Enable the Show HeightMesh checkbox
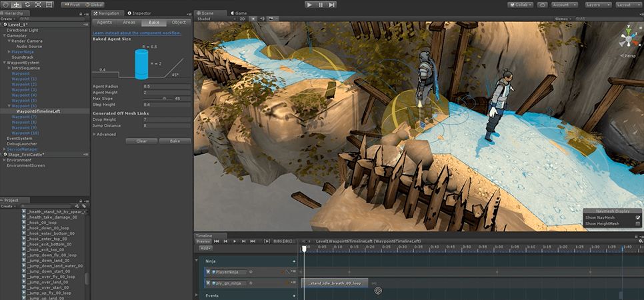The image size is (644, 300). [x=638, y=224]
